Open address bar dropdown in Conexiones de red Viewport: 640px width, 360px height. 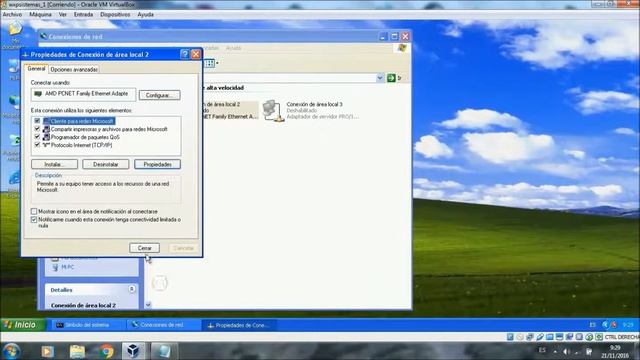pos(380,78)
